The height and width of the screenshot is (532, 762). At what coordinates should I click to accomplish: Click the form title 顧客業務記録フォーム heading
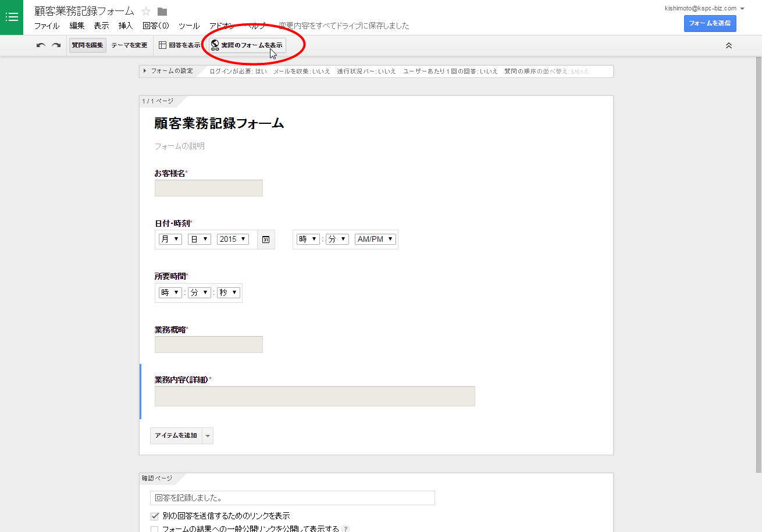(219, 123)
